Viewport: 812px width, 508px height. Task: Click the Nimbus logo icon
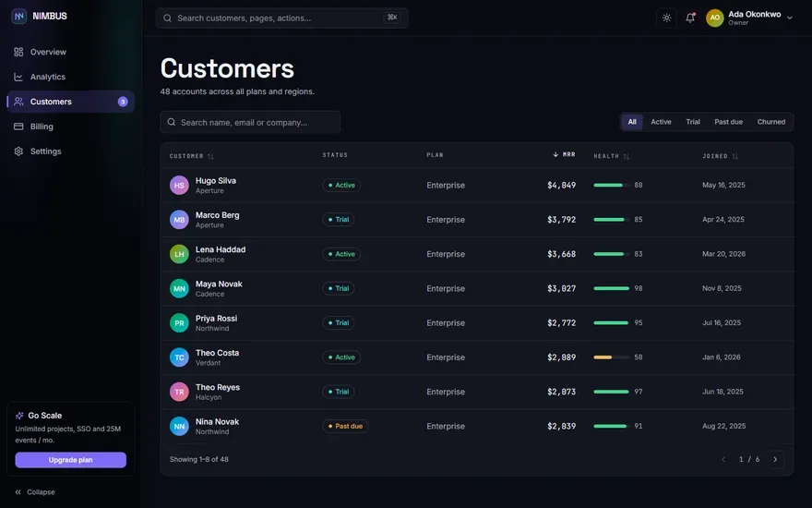(x=19, y=16)
